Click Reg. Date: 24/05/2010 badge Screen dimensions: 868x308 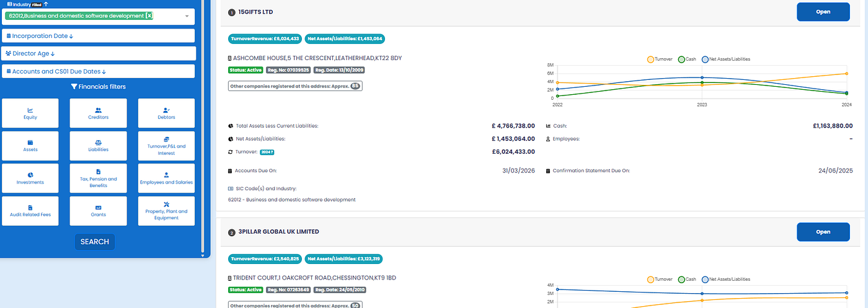pyautogui.click(x=340, y=289)
